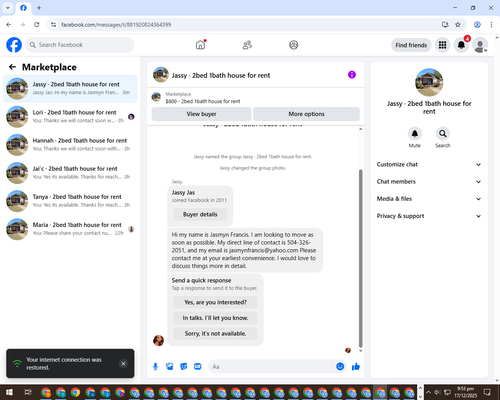Open new browser tab with plus
The width and height of the screenshot is (500, 400).
click(39, 8)
